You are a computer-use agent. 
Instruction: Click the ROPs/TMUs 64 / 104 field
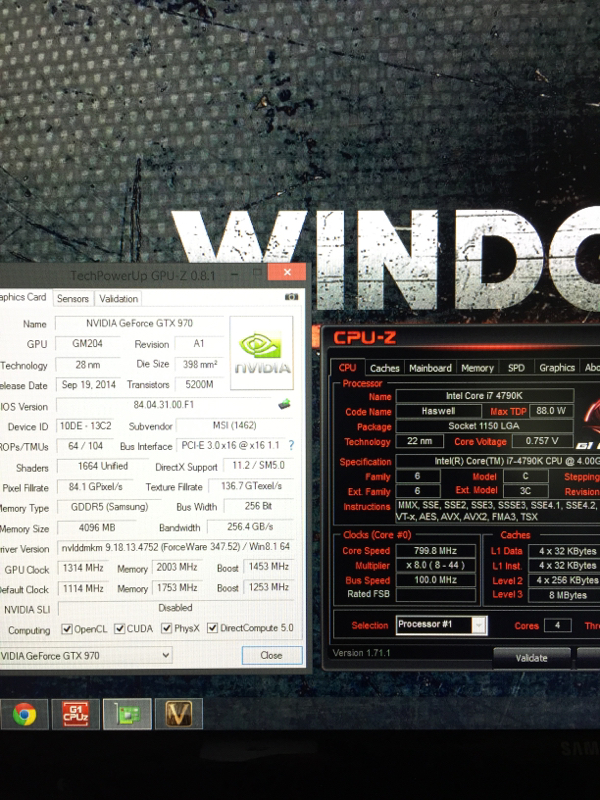point(86,446)
